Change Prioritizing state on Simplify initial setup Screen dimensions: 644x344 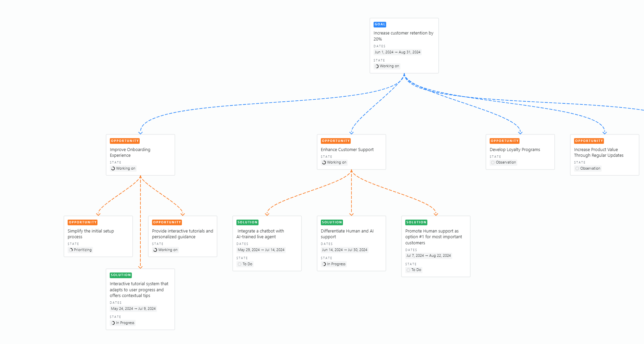point(80,250)
